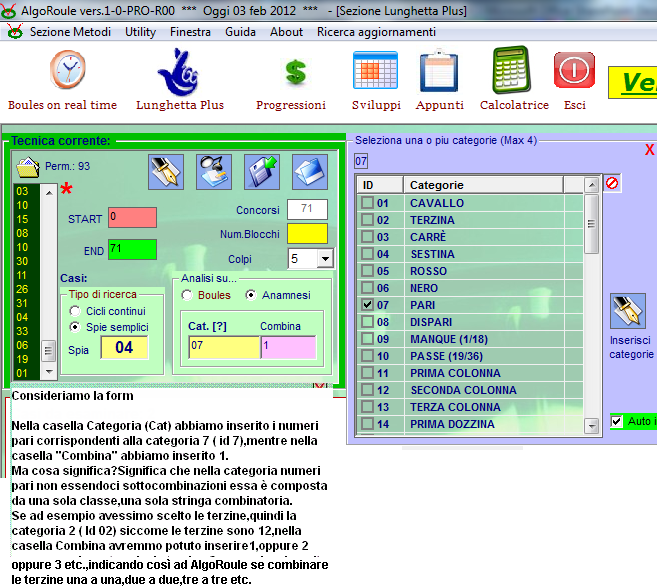Viewport: 657px width, 588px height.
Task: Open the Appunti clipboard icon
Action: point(439,70)
